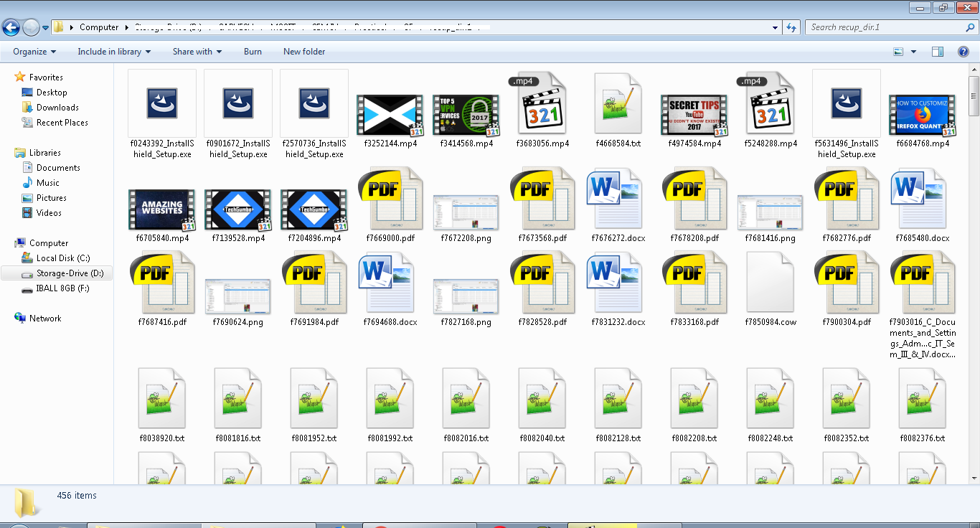Viewport: 980px width, 528px height.
Task: Select Downloads in Favorites sidebar
Action: [57, 108]
